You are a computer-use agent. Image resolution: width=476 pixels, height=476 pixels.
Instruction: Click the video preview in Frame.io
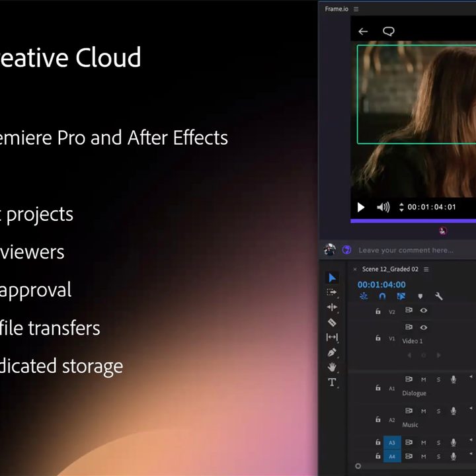click(x=413, y=119)
